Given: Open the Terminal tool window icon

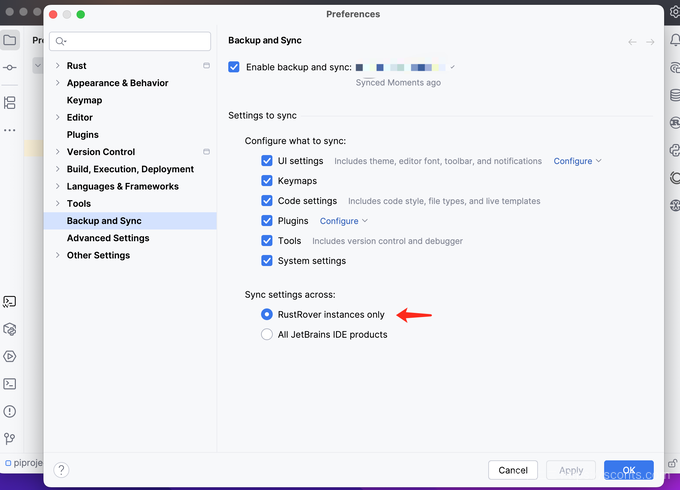Looking at the screenshot, I should [10, 384].
